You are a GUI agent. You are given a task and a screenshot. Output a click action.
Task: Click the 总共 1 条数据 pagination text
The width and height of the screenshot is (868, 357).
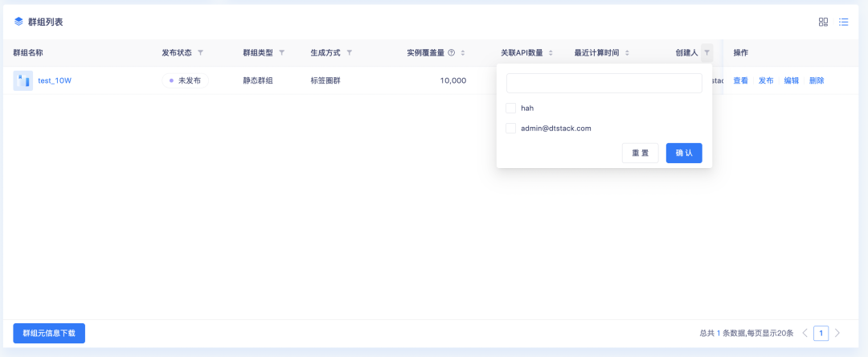[747, 333]
